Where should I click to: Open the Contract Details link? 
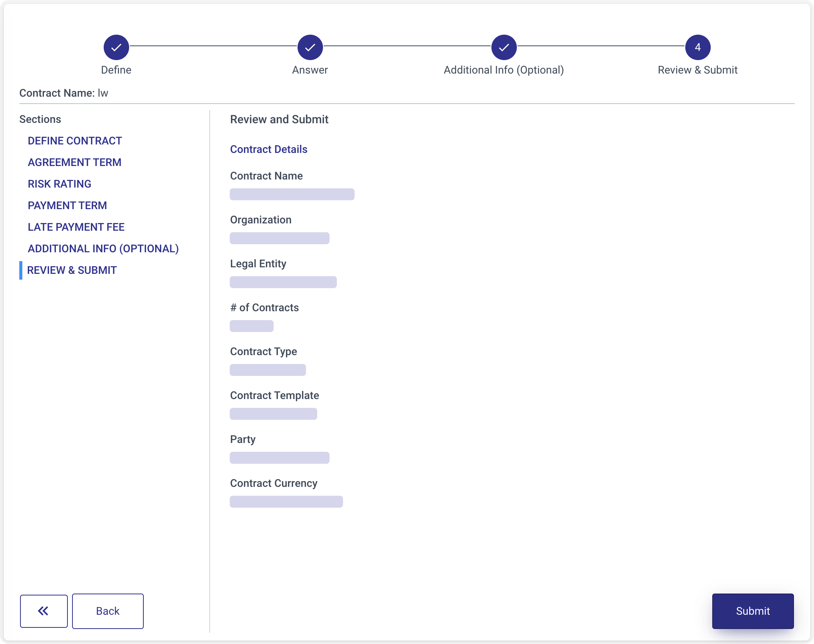coord(269,149)
